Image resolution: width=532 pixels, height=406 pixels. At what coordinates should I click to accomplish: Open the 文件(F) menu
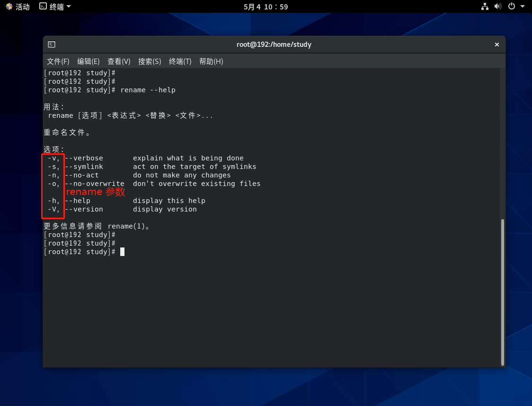point(58,62)
